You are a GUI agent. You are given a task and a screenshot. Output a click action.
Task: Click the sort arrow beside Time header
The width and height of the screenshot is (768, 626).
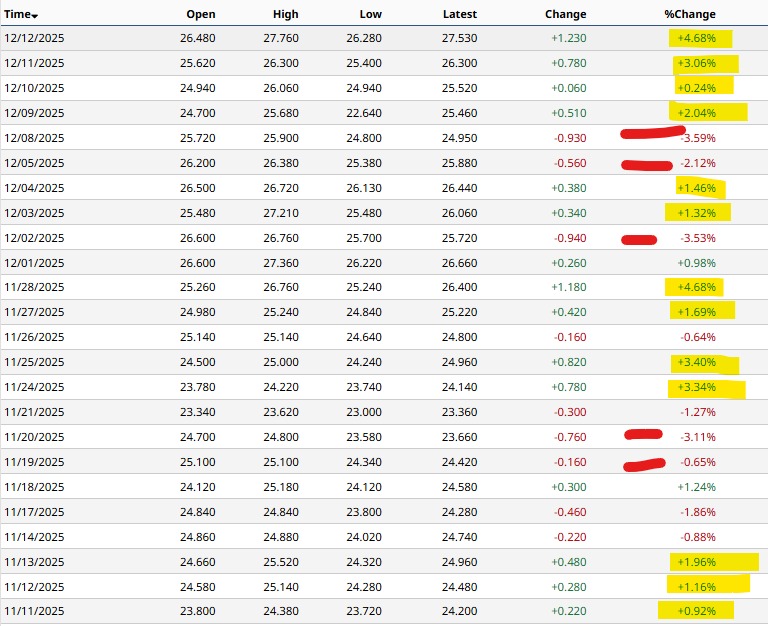[x=35, y=17]
